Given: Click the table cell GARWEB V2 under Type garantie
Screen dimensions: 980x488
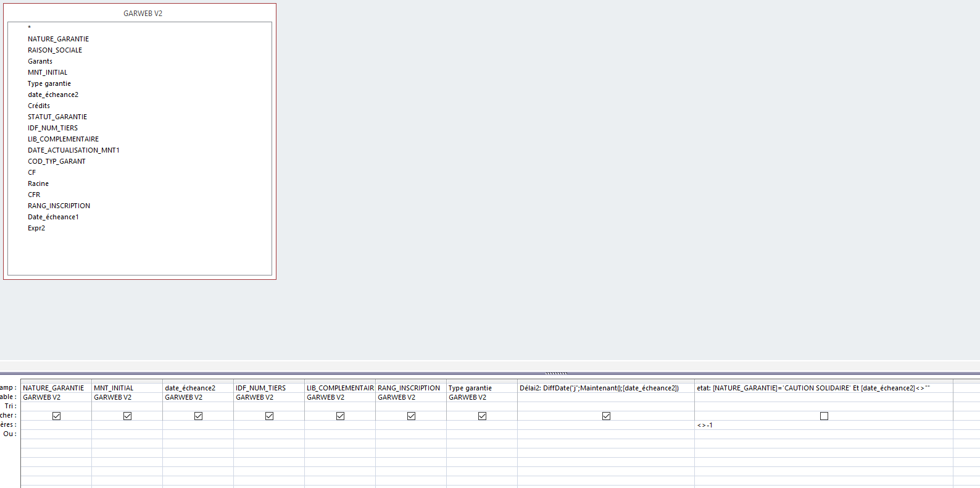Looking at the screenshot, I should point(482,397).
